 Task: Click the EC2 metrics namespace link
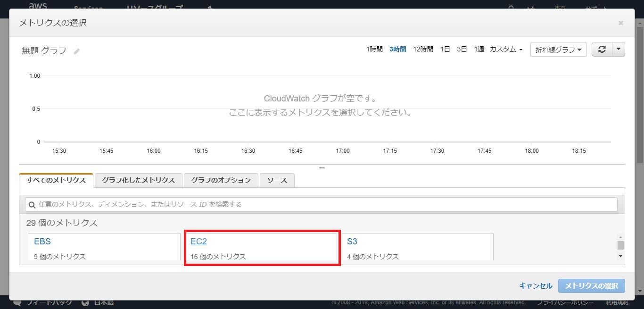coord(198,242)
